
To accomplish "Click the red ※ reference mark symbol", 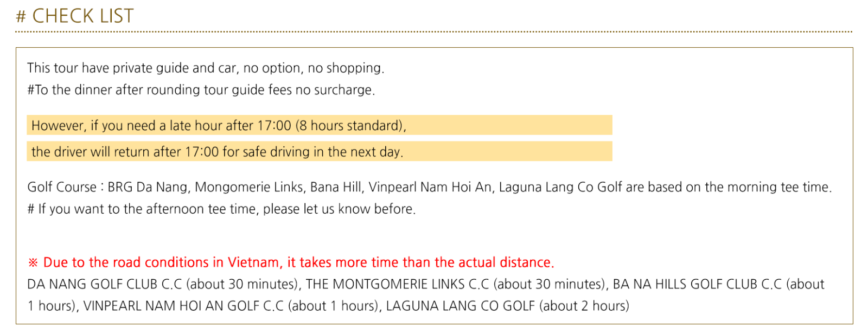I will point(33,263).
